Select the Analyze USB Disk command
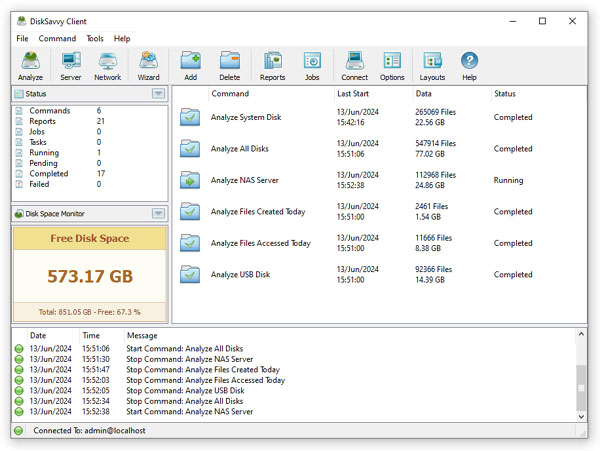 [240, 274]
